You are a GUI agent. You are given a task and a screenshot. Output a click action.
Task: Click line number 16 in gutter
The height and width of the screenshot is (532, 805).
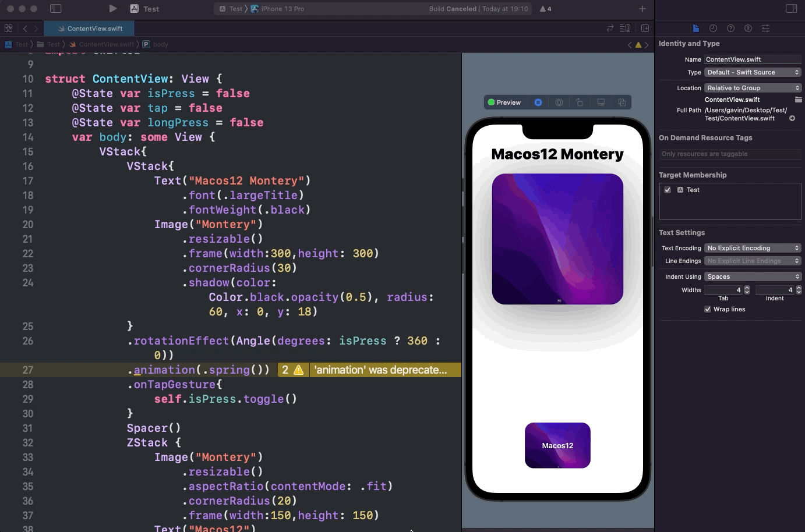(x=28, y=166)
